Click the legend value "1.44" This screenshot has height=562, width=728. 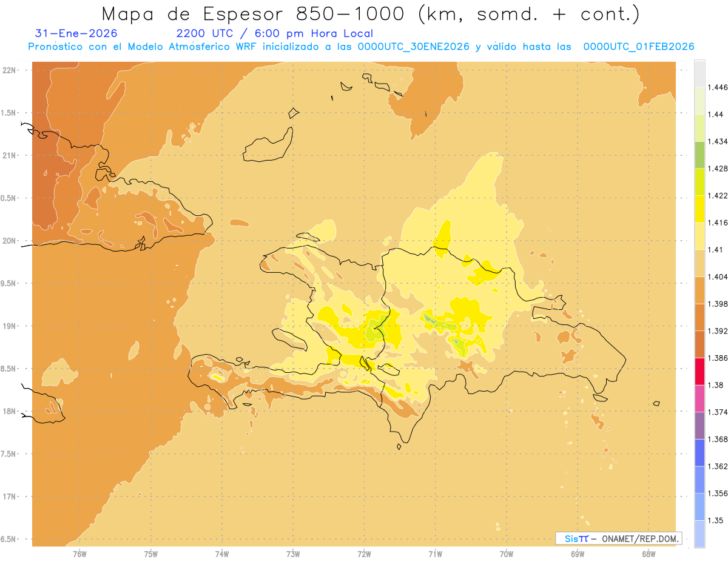point(715,115)
